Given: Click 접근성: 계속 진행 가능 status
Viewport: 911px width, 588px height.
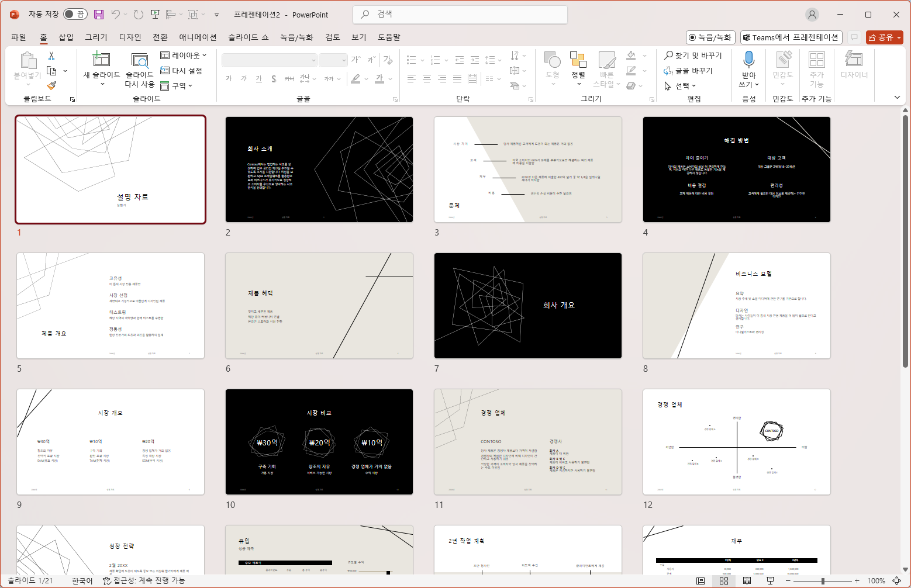Looking at the screenshot, I should coord(144,581).
